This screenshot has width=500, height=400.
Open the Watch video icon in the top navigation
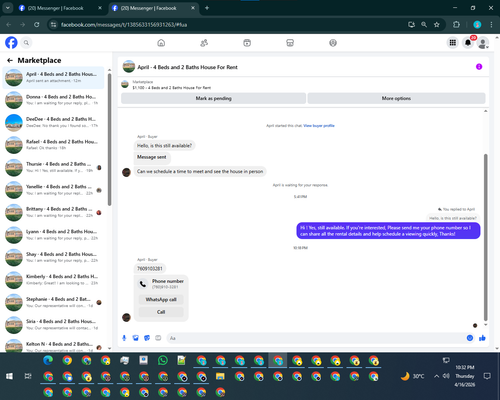(x=247, y=43)
